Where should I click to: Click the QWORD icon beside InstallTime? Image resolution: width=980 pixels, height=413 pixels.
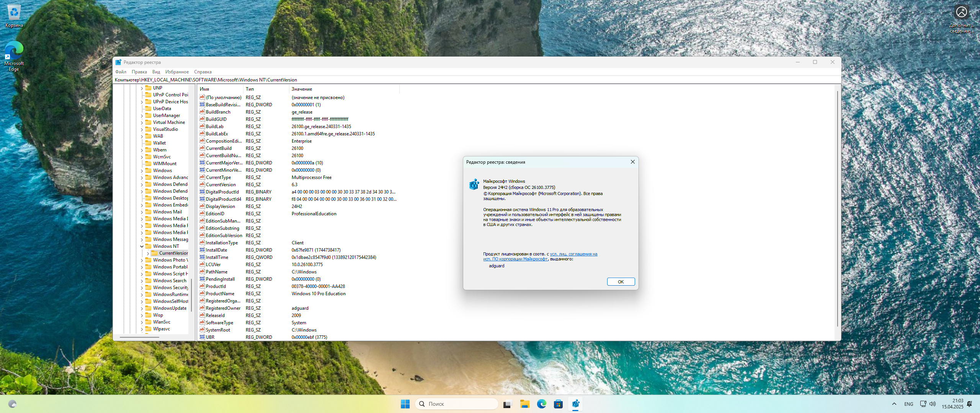pyautogui.click(x=202, y=257)
